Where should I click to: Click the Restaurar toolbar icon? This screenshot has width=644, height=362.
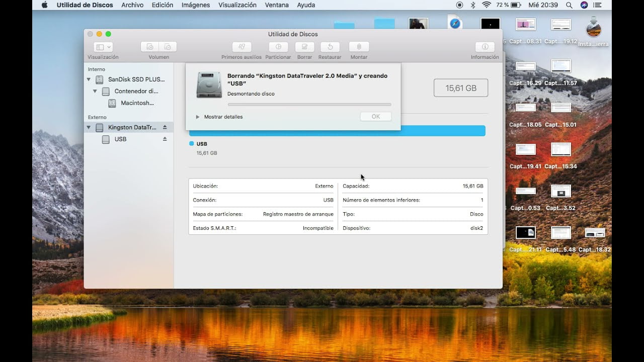pyautogui.click(x=330, y=47)
